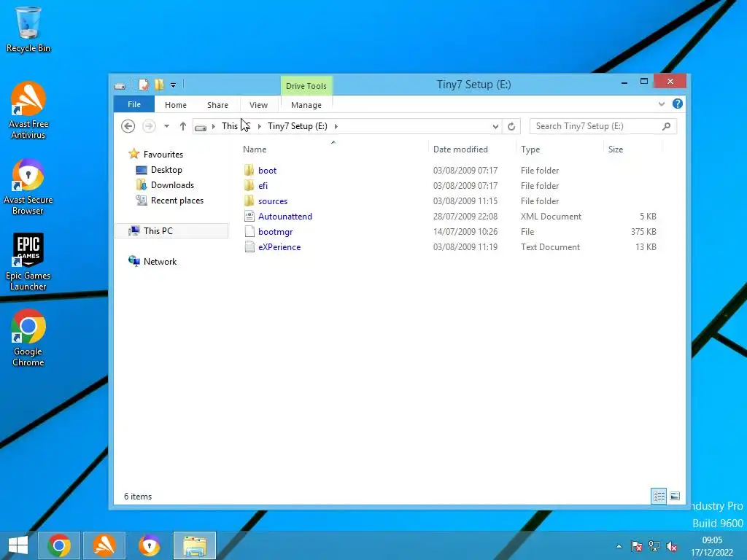Open the Manage ribbon tab
Screen dimensions: 747x560
pyautogui.click(x=306, y=105)
